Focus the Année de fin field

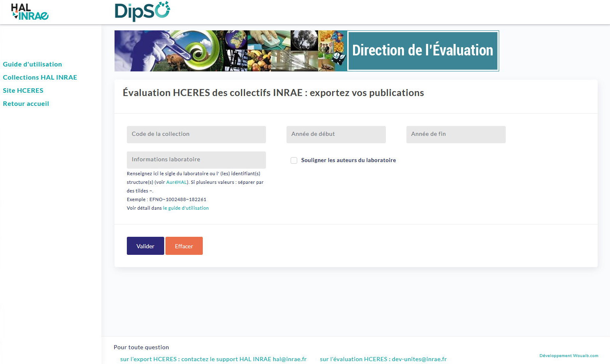click(456, 135)
